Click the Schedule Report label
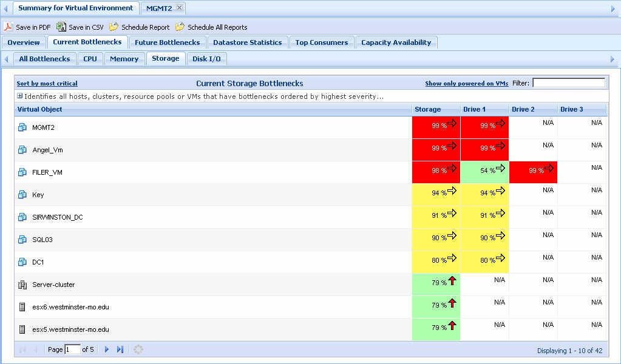621x364 pixels. 145,27
